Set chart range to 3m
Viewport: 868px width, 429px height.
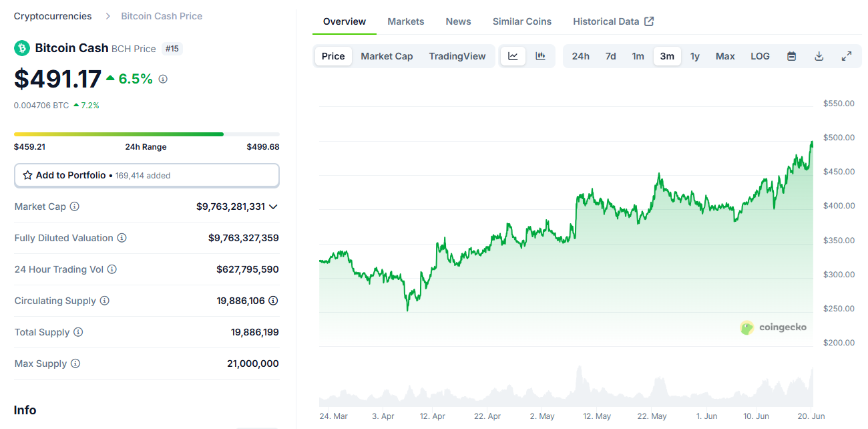[x=667, y=56]
